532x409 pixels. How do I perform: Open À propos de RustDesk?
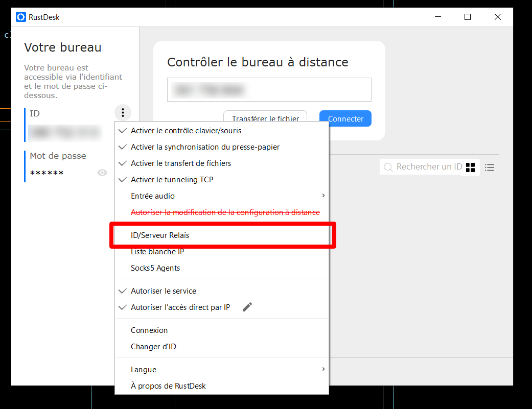tap(222, 386)
